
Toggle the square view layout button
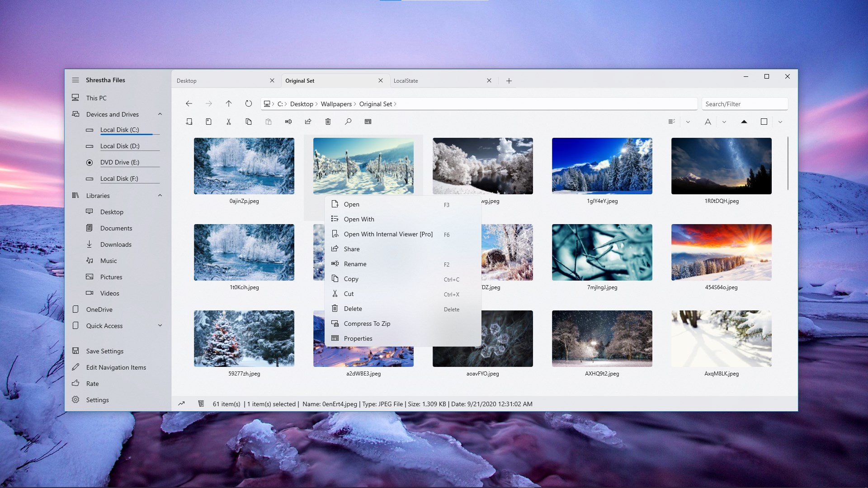pos(764,122)
